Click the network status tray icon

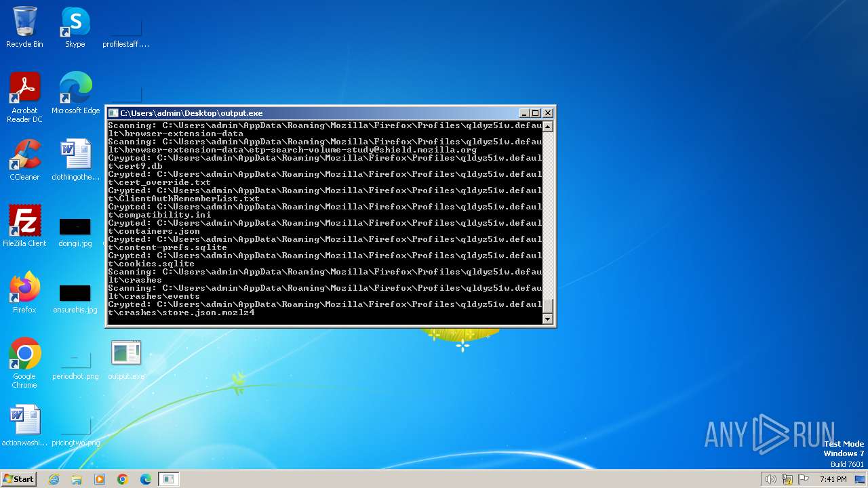(x=787, y=479)
